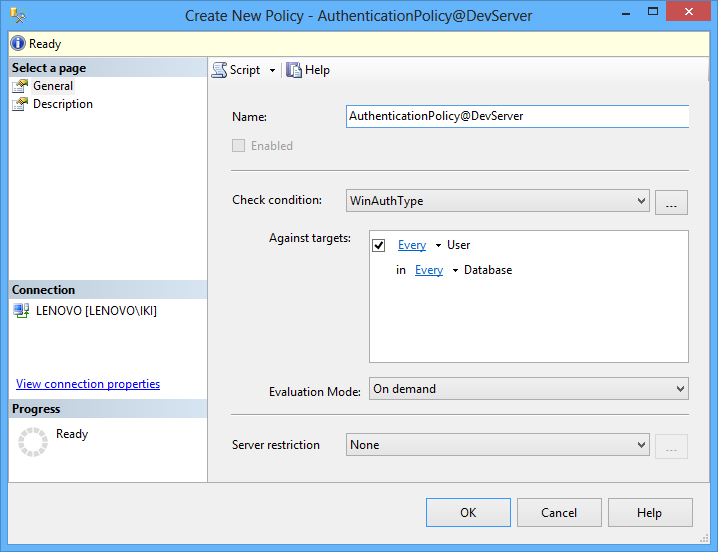Click the Help toolbar icon

(294, 70)
